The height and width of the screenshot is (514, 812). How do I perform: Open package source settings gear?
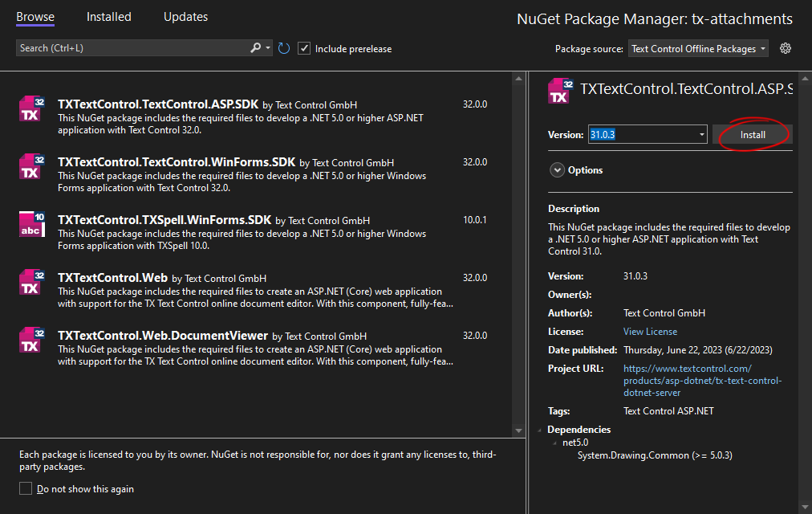point(786,48)
